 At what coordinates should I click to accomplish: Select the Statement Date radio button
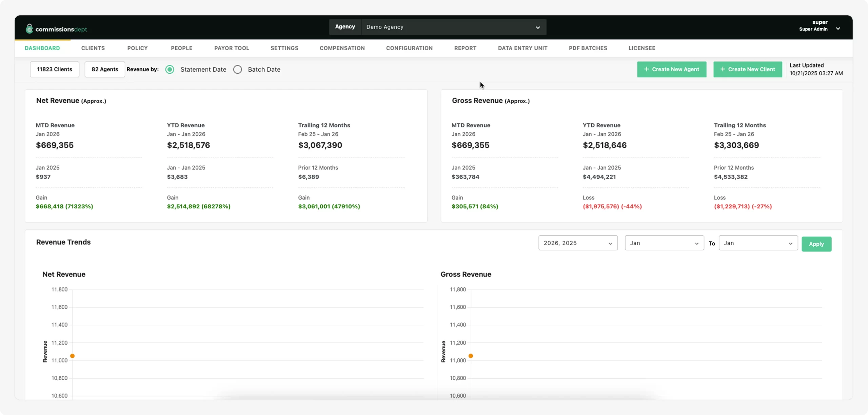[x=170, y=69]
